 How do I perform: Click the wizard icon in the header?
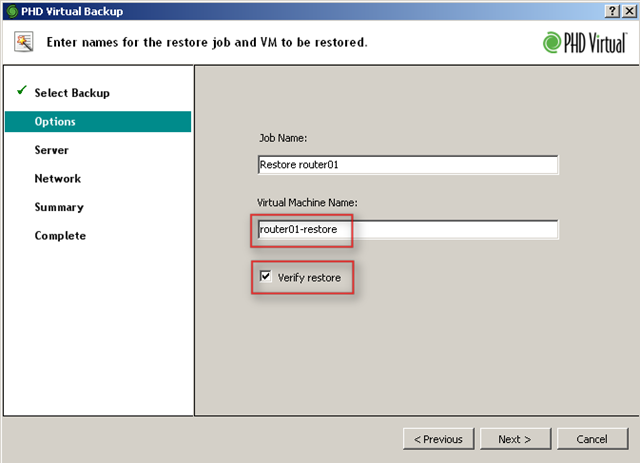pyautogui.click(x=24, y=42)
